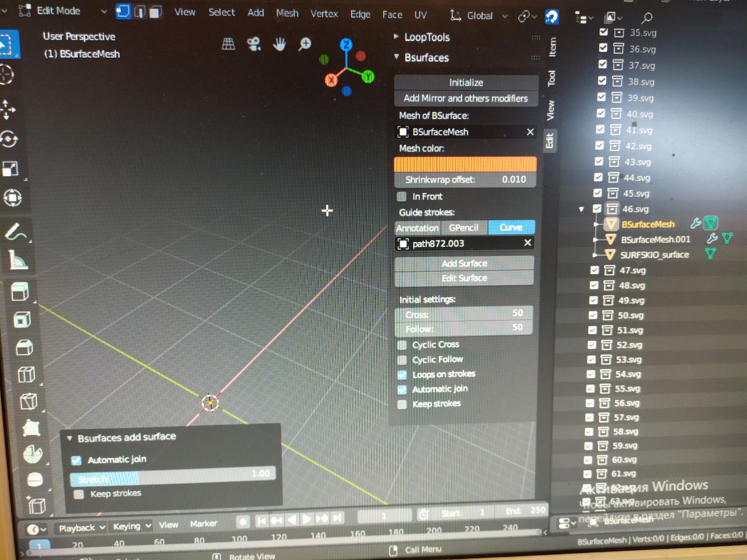This screenshot has height=560, width=747.
Task: Click the Z axis on navigation gizmo
Action: [346, 45]
